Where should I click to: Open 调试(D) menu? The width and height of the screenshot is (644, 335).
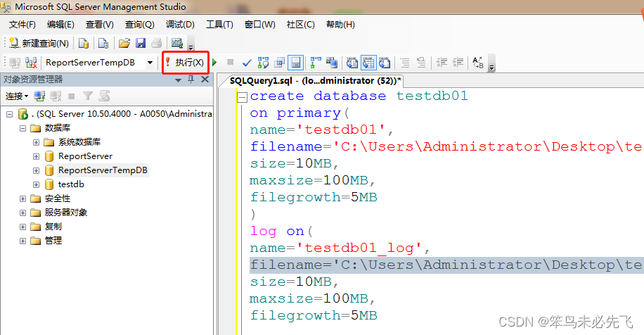coord(180,25)
